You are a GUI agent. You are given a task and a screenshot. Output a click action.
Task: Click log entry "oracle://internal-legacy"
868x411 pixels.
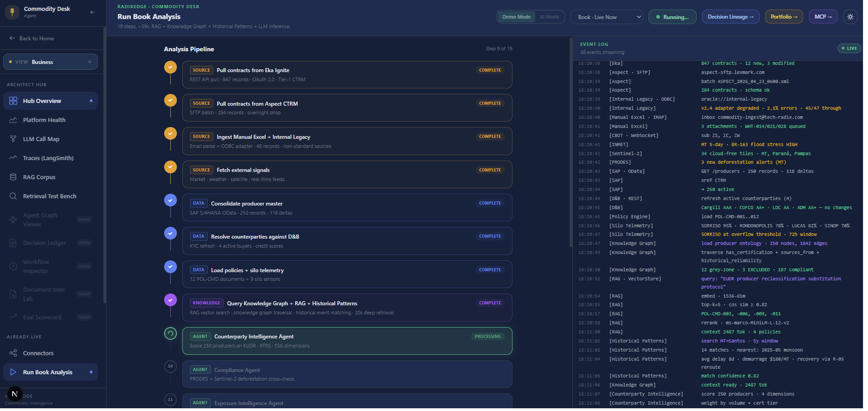tap(734, 99)
